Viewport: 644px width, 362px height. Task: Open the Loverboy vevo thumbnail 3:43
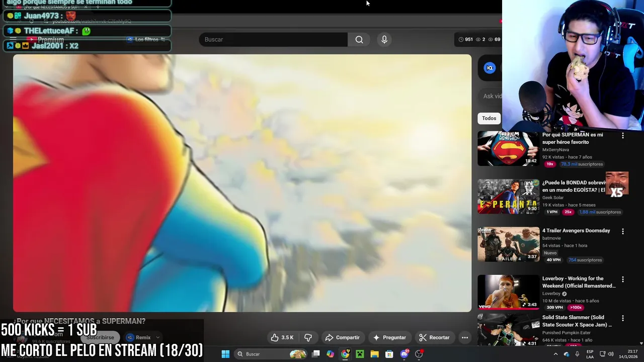tap(508, 292)
